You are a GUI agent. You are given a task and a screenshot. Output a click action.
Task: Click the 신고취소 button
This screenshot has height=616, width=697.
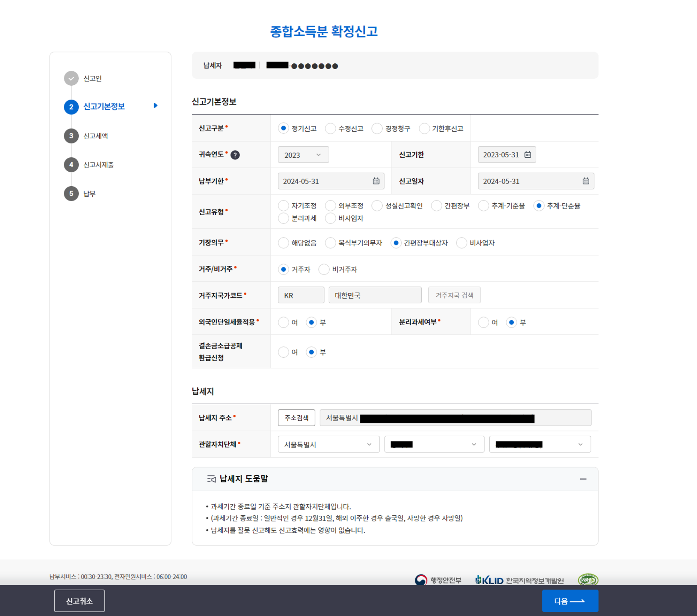tap(79, 601)
